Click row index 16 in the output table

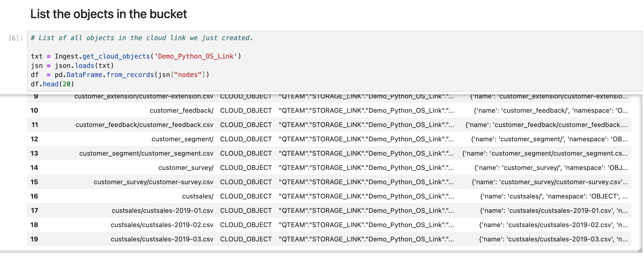tap(34, 196)
